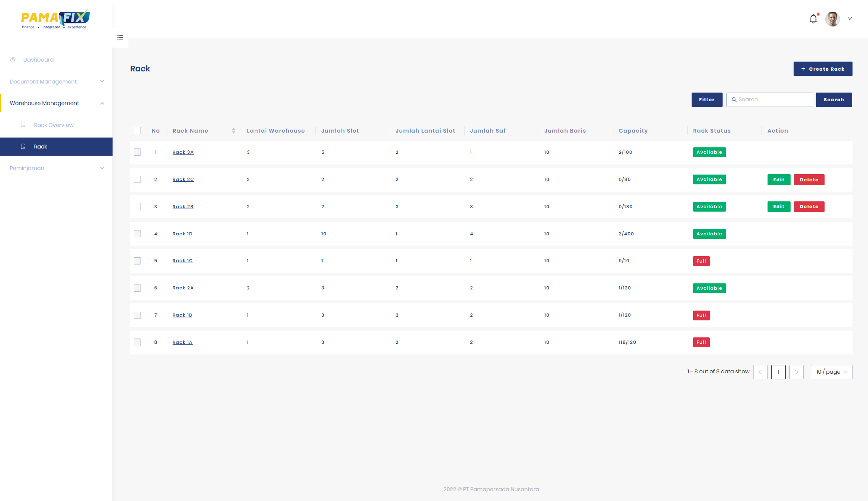Click the previous page arrow
This screenshot has height=501, width=868.
760,372
